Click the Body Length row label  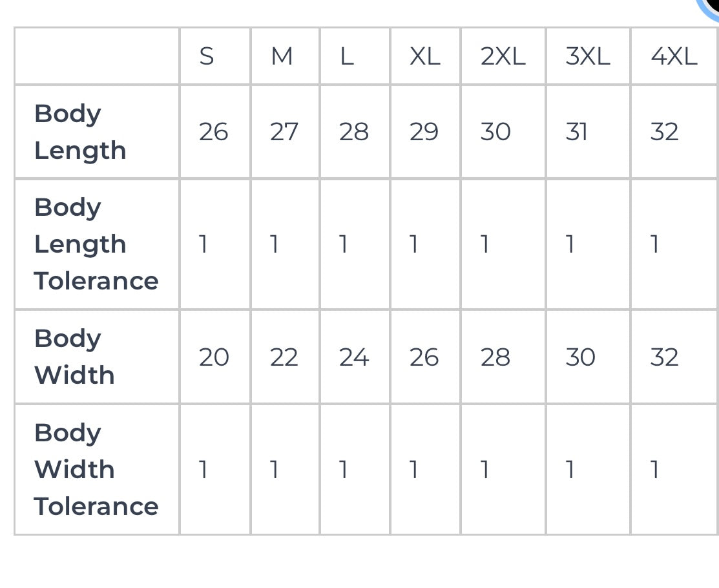pos(80,132)
